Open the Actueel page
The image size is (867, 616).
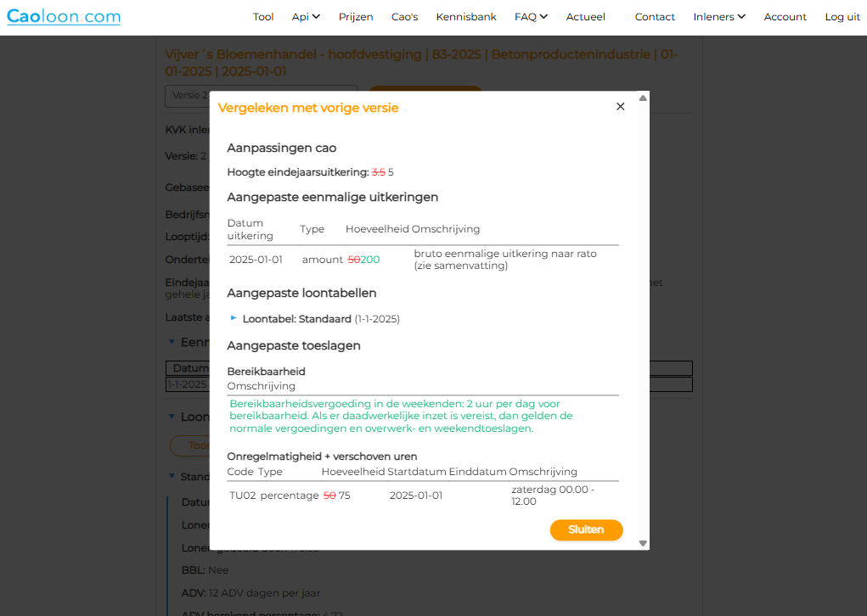click(x=586, y=17)
